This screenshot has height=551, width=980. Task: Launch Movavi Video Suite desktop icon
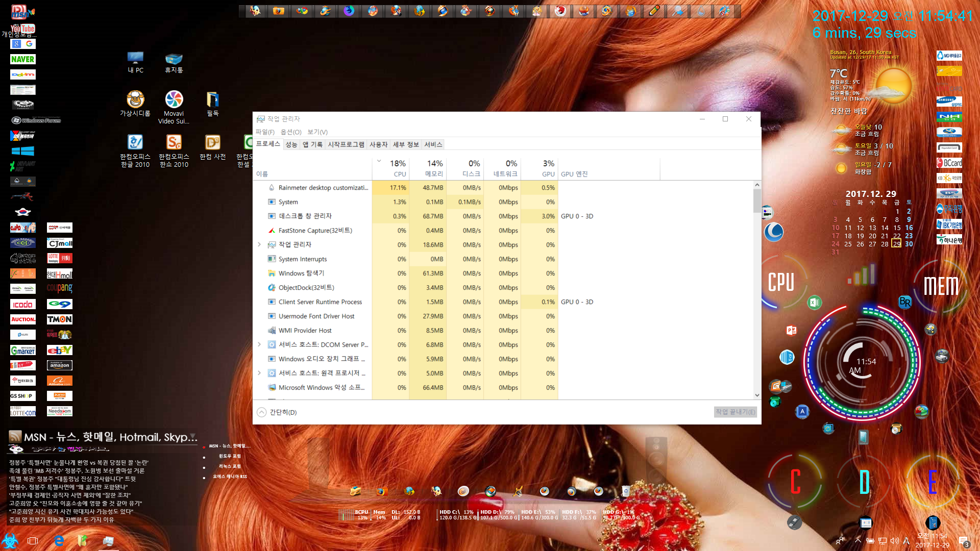tap(174, 107)
